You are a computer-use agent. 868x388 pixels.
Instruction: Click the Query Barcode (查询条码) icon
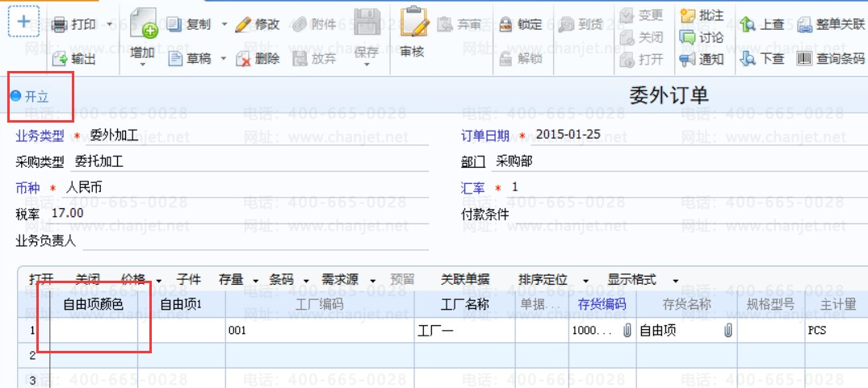click(804, 59)
